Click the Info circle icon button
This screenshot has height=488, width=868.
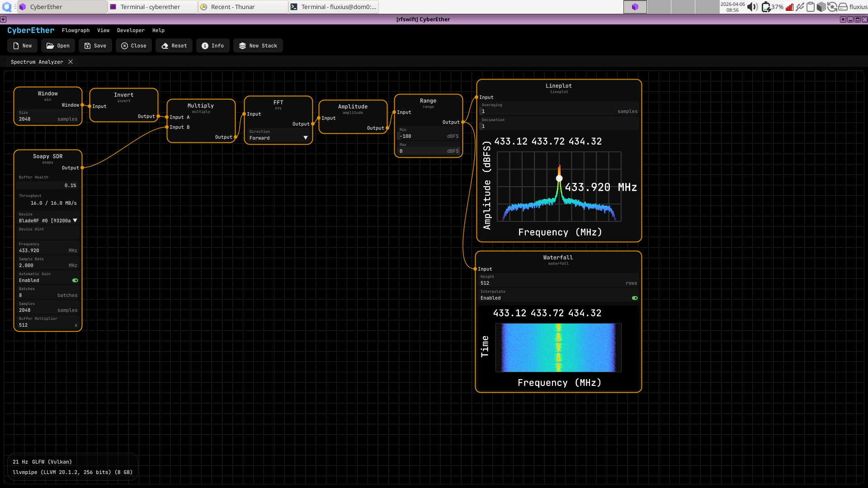tap(205, 46)
